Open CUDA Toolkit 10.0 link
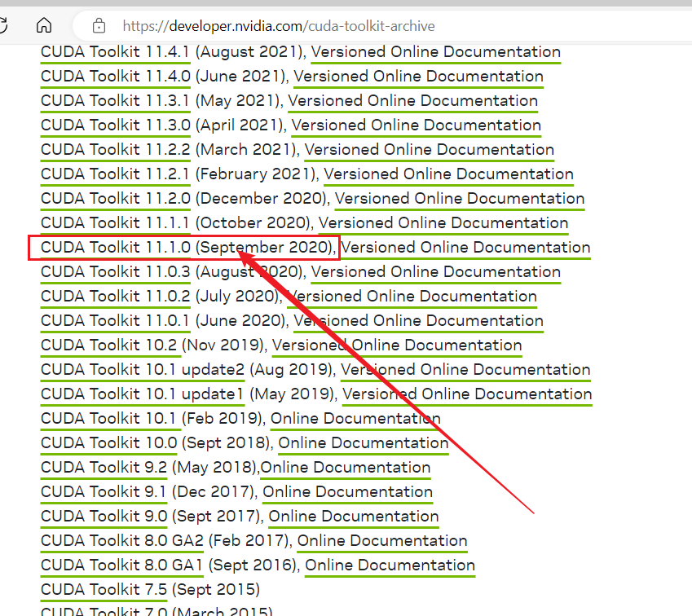The image size is (692, 616). coord(109,442)
